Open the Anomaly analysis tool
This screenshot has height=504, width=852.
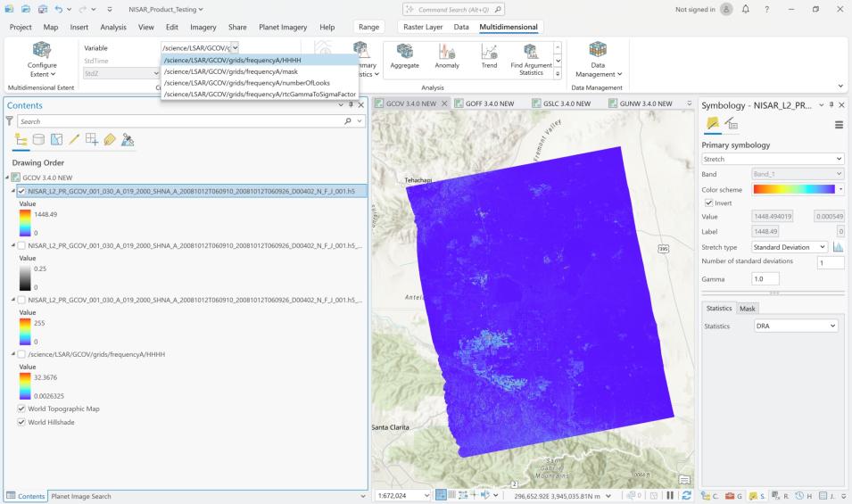point(447,55)
